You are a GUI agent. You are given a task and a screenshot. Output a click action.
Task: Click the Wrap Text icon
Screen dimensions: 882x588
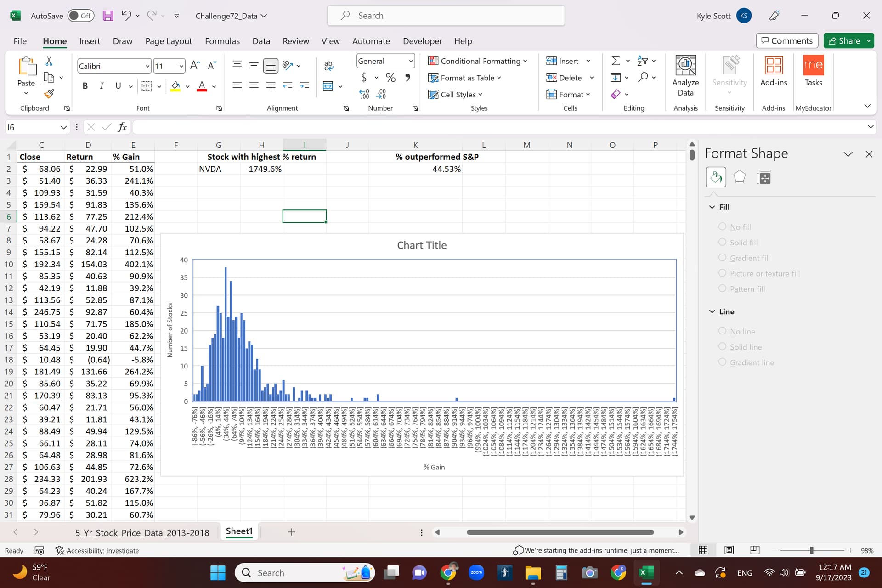point(328,66)
